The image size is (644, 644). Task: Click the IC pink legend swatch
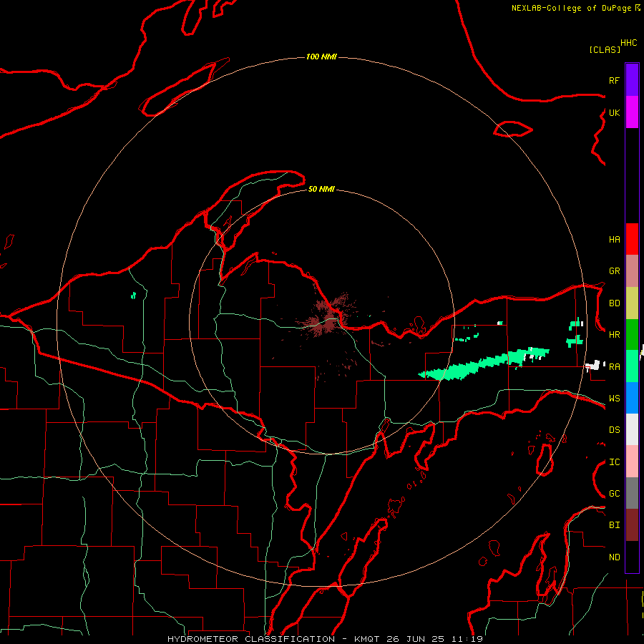(632, 462)
